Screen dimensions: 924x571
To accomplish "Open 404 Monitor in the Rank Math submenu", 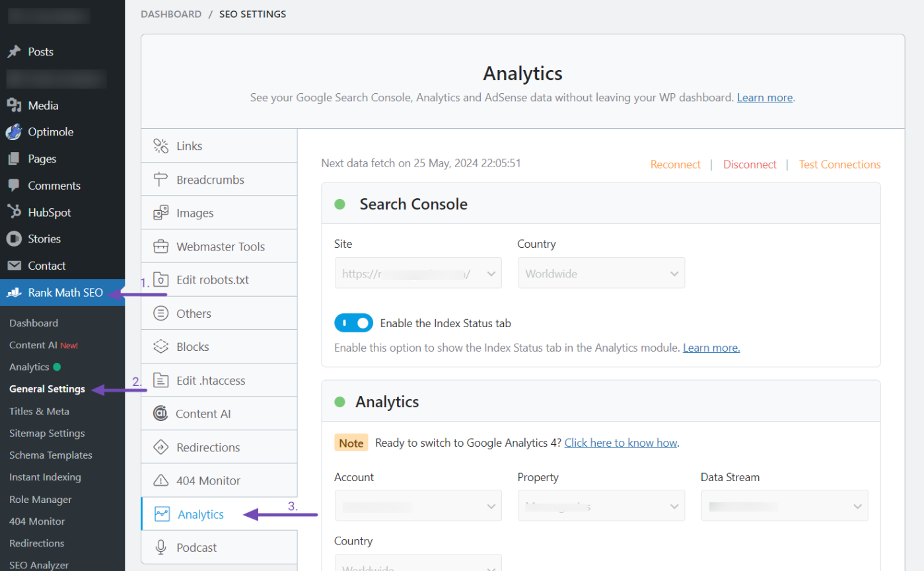I will [37, 521].
